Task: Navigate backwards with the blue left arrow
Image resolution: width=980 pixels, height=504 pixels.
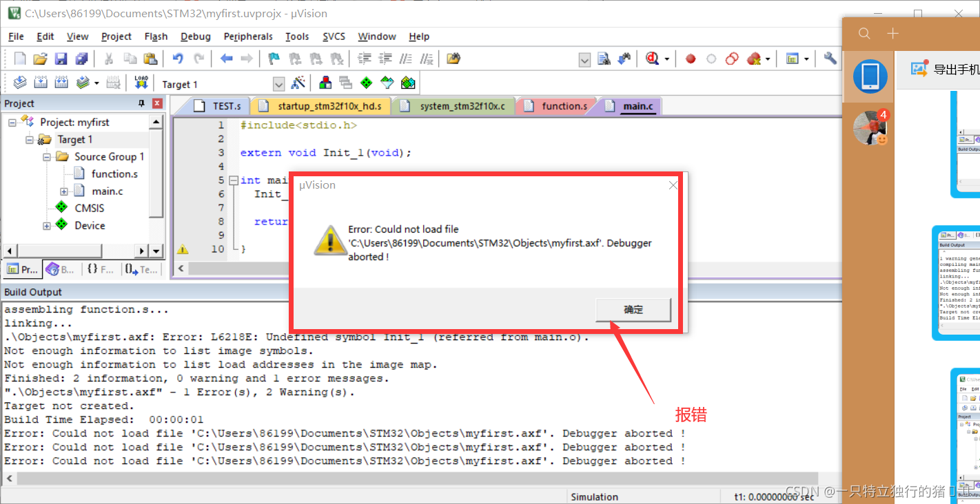Action: pos(226,59)
